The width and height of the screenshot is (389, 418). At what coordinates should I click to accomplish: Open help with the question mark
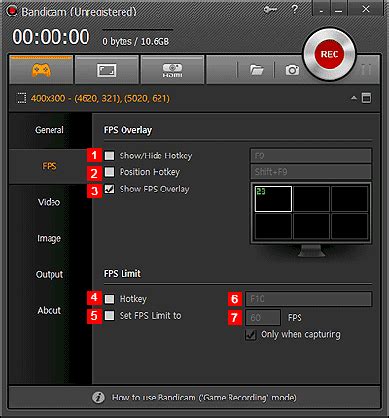294,9
